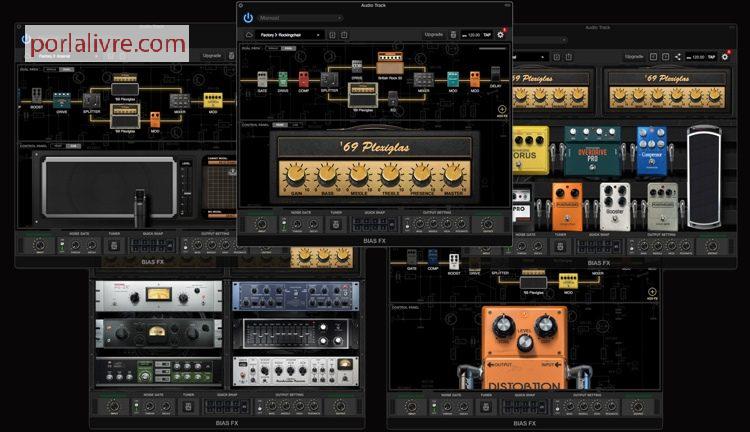Select the EQ pedal in front window lower path
Viewport: 750px width, 432px height.
coord(393,99)
